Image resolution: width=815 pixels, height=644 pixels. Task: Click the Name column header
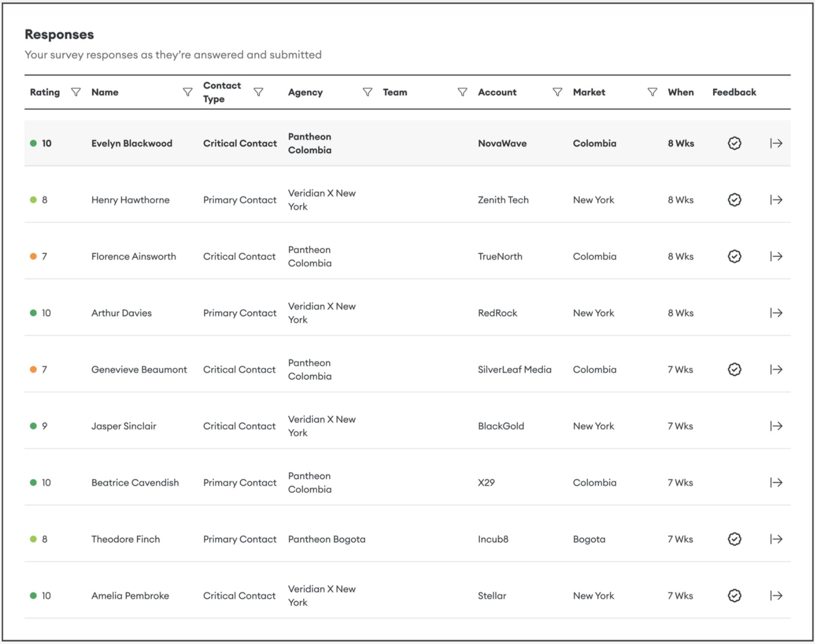[x=105, y=92]
